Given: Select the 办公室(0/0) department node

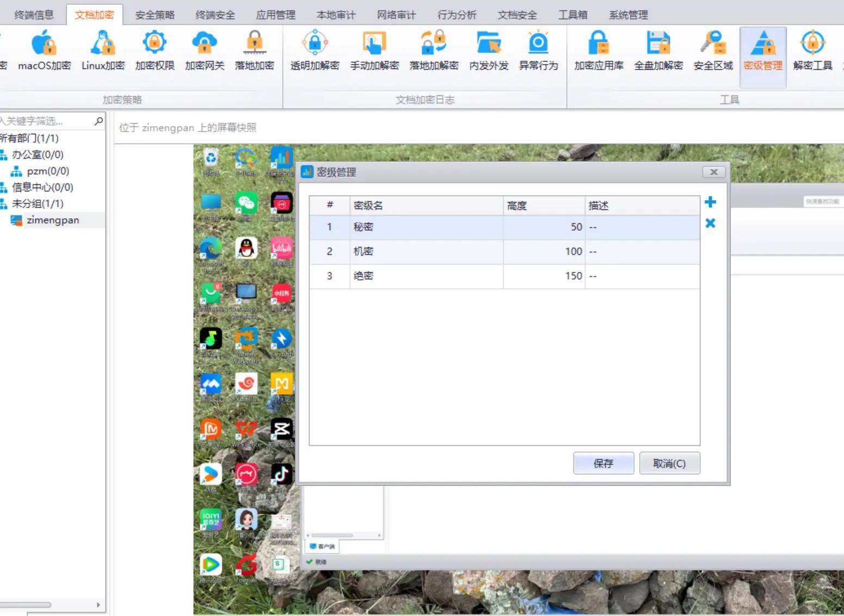Looking at the screenshot, I should point(38,155).
